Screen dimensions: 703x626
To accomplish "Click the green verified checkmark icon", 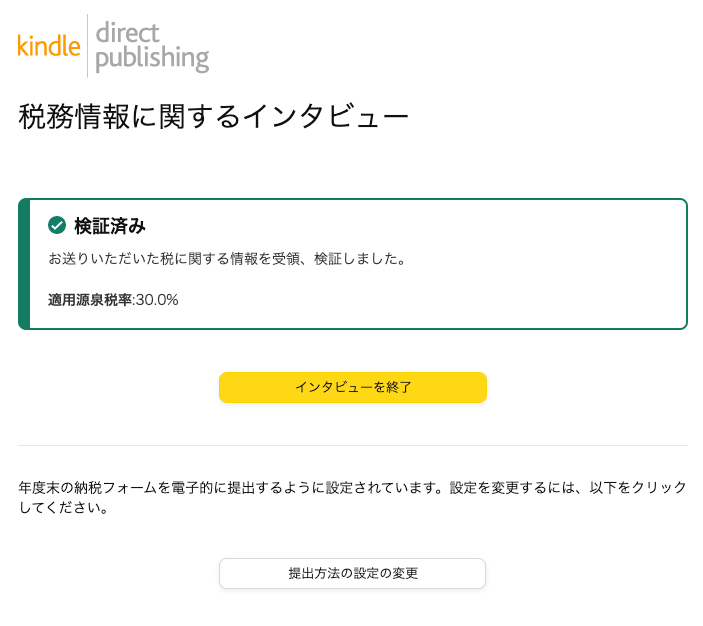I will click(57, 225).
